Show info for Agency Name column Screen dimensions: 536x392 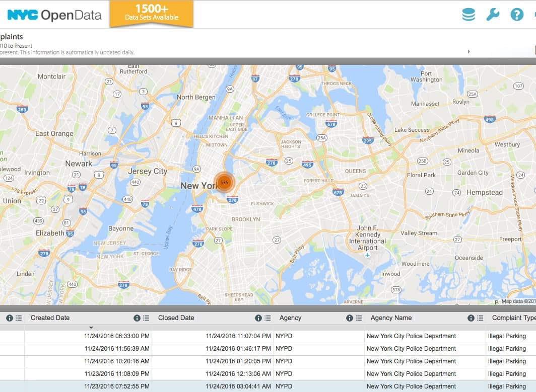point(471,318)
